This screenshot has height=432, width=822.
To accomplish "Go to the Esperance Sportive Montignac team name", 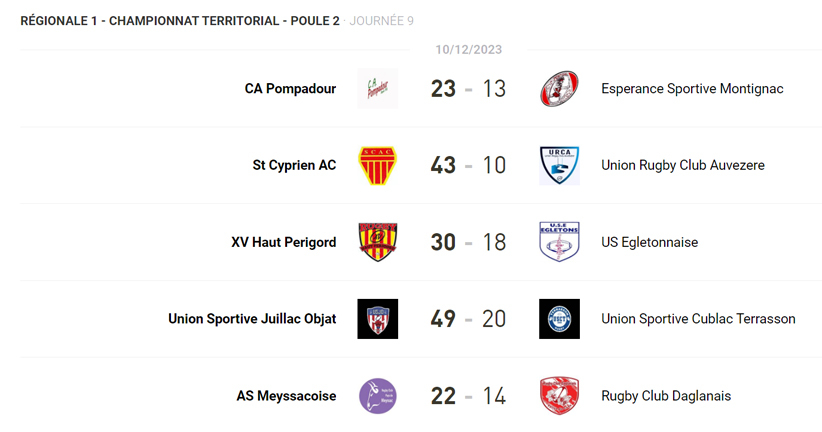I will coord(692,89).
